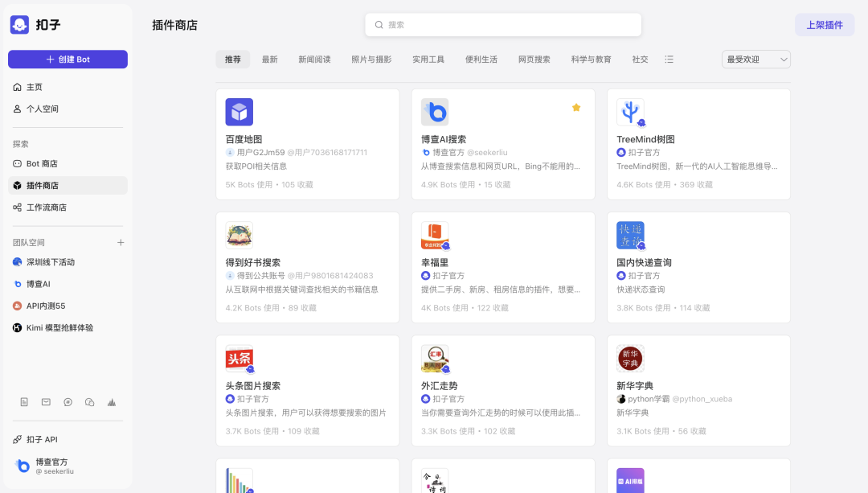
Task: Click the 博查AI搜索 plugin icon
Action: [435, 112]
